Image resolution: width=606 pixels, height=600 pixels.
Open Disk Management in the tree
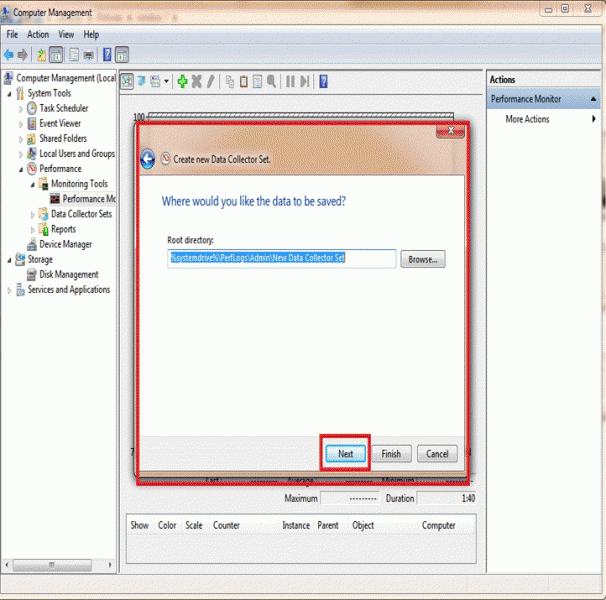point(68,274)
